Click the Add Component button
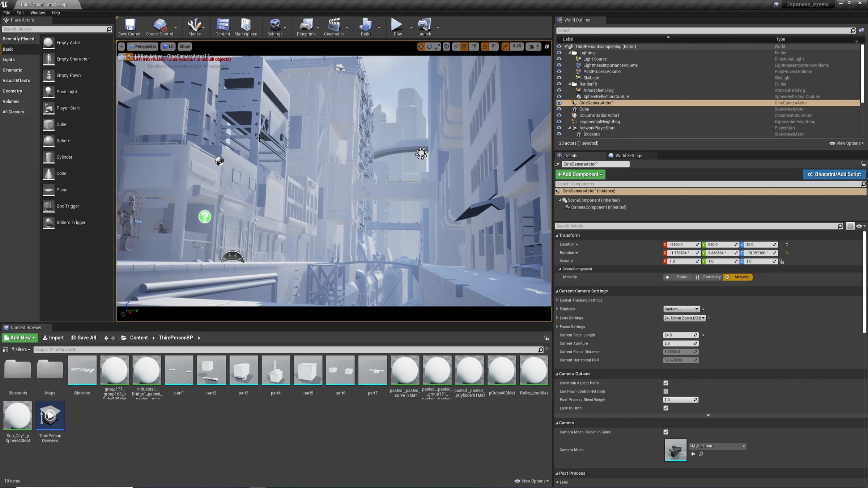The height and width of the screenshot is (488, 868). tap(580, 174)
